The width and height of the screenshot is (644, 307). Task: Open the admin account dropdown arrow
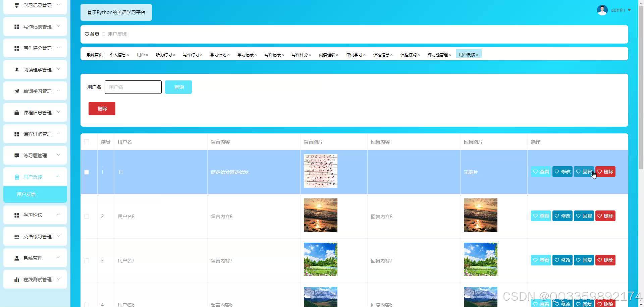click(x=629, y=10)
